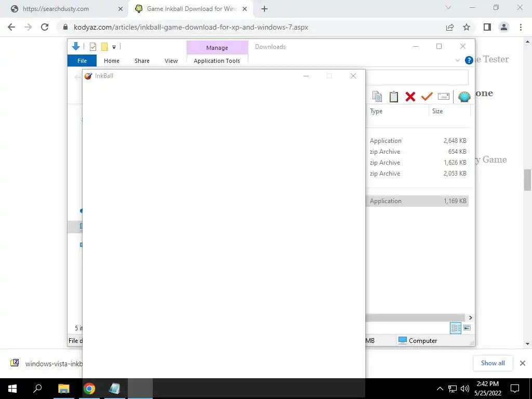Click the New folder icon in quick access toolbar
The width and height of the screenshot is (532, 399).
(x=104, y=47)
